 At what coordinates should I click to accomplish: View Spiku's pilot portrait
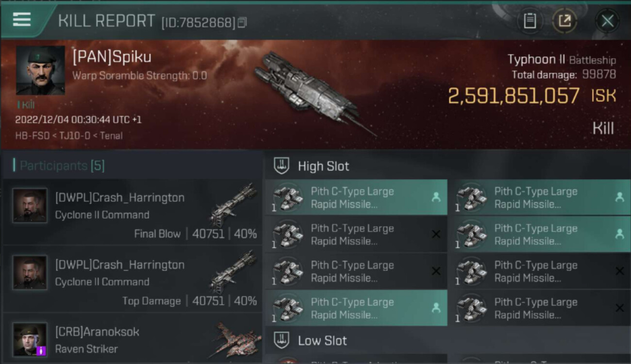point(40,70)
